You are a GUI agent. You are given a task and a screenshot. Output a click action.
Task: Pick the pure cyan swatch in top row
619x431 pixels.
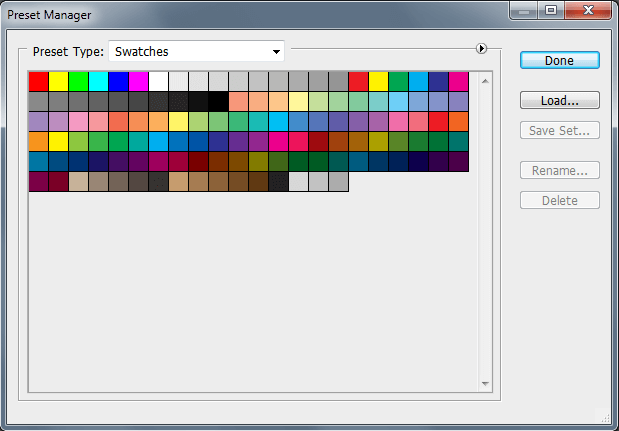click(x=98, y=81)
